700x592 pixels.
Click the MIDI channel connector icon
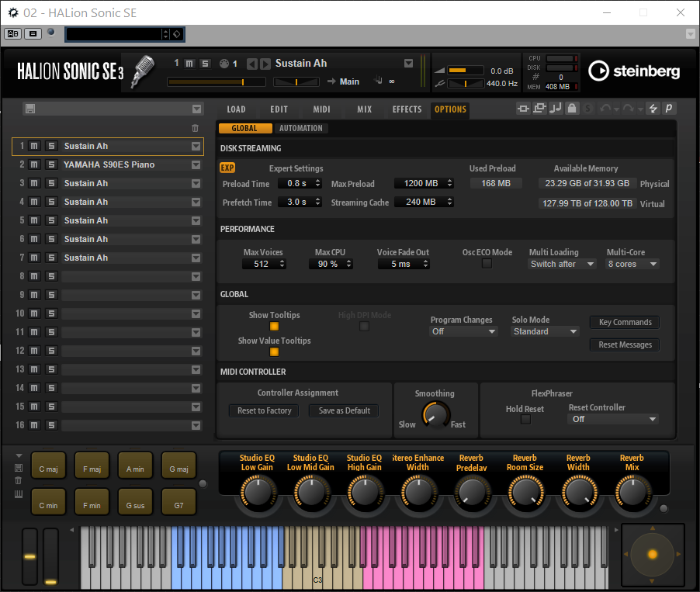pos(224,64)
